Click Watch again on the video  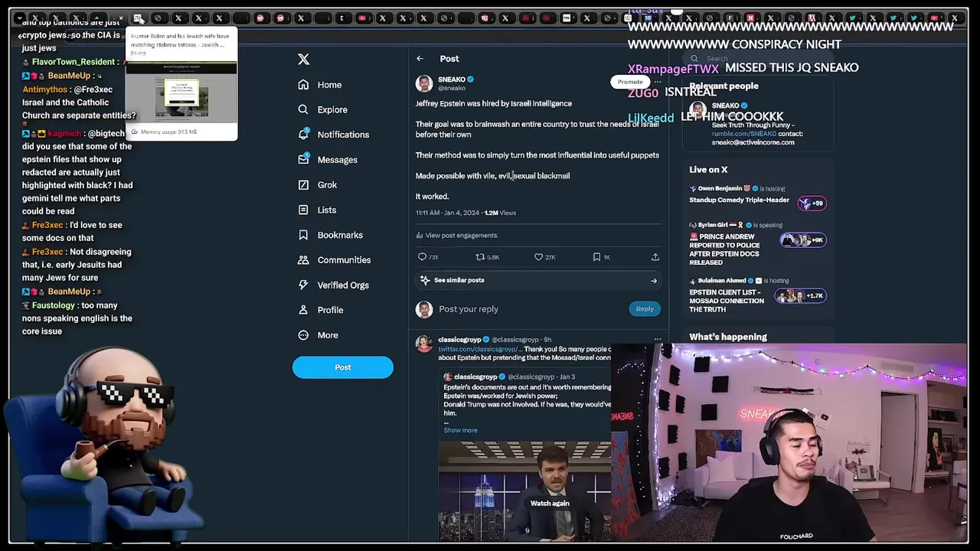click(x=550, y=504)
